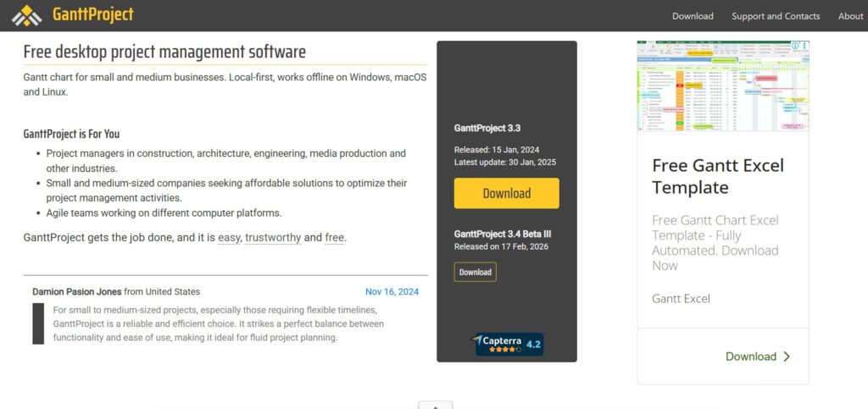Screen dimensions: 868x409
Task: Click the dark quote bar beside testimonial
Action: click(38, 323)
